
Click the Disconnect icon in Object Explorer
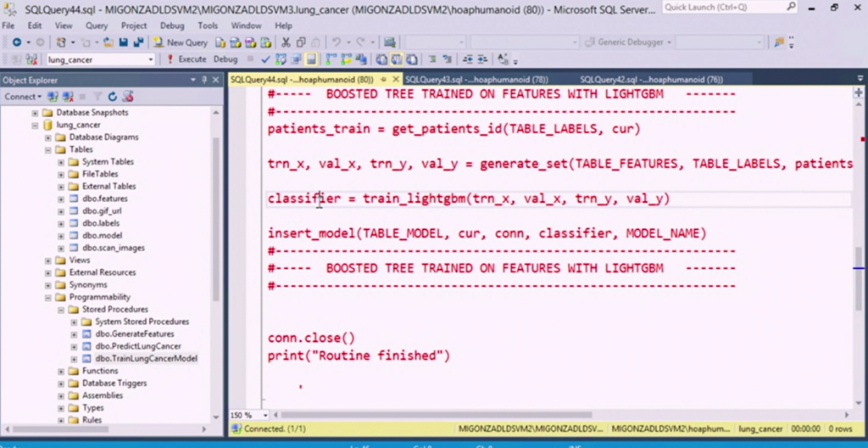click(68, 97)
